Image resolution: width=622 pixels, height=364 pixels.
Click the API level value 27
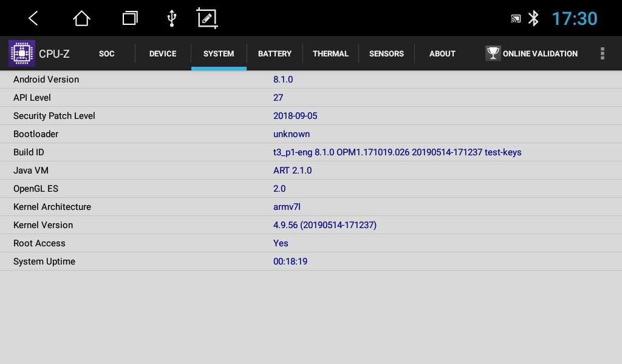(x=278, y=98)
